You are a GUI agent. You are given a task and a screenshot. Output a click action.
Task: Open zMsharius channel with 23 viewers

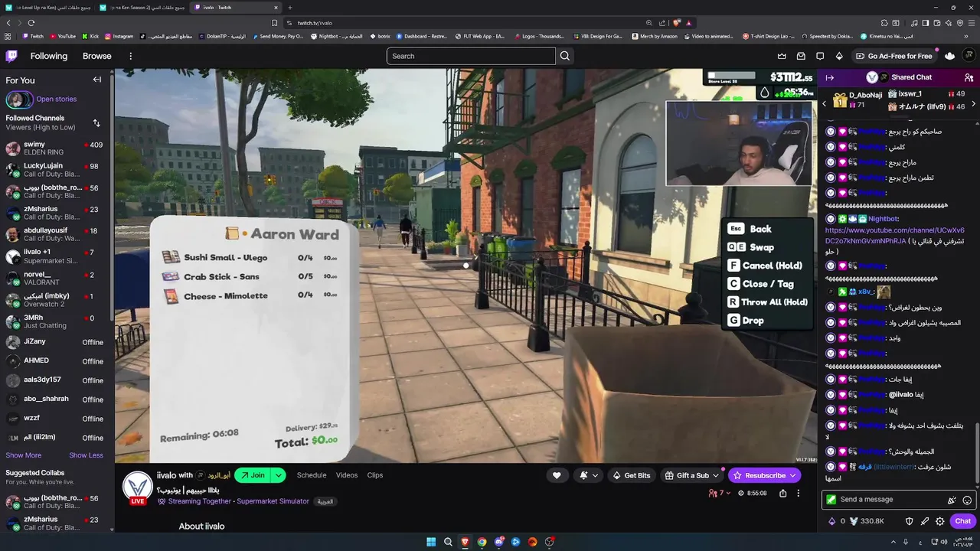[x=55, y=213]
